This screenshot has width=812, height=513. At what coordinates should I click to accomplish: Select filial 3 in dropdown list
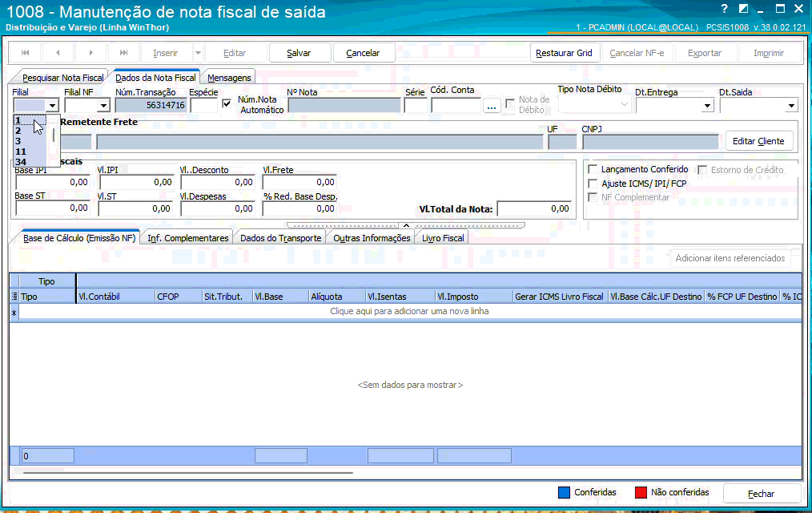tap(30, 141)
